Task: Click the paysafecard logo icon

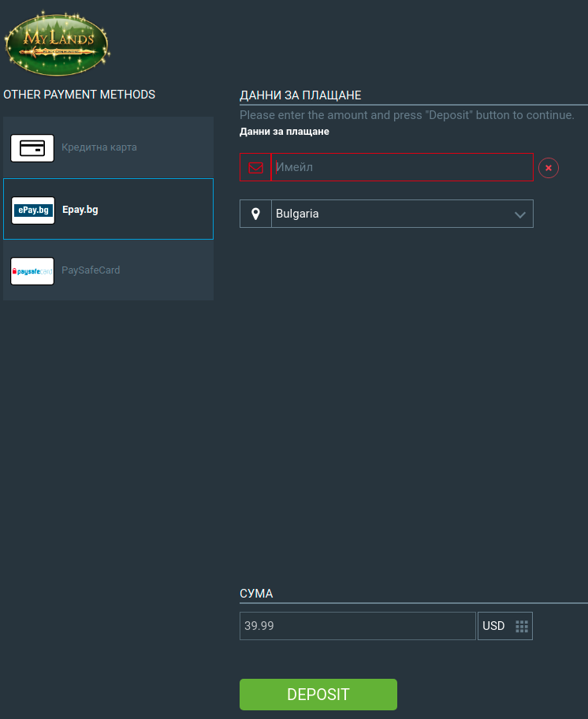Action: click(32, 271)
